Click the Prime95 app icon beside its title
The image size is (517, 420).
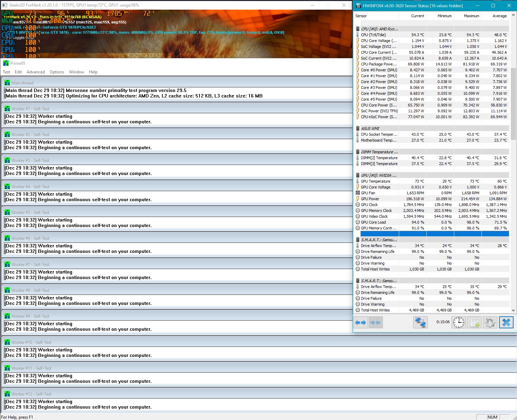point(6,63)
